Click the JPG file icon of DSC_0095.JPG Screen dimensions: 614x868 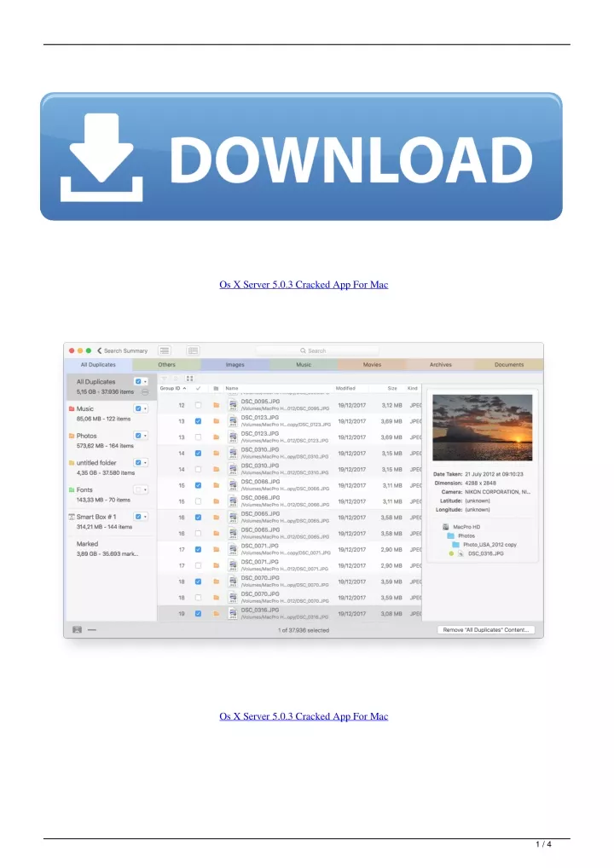point(233,405)
